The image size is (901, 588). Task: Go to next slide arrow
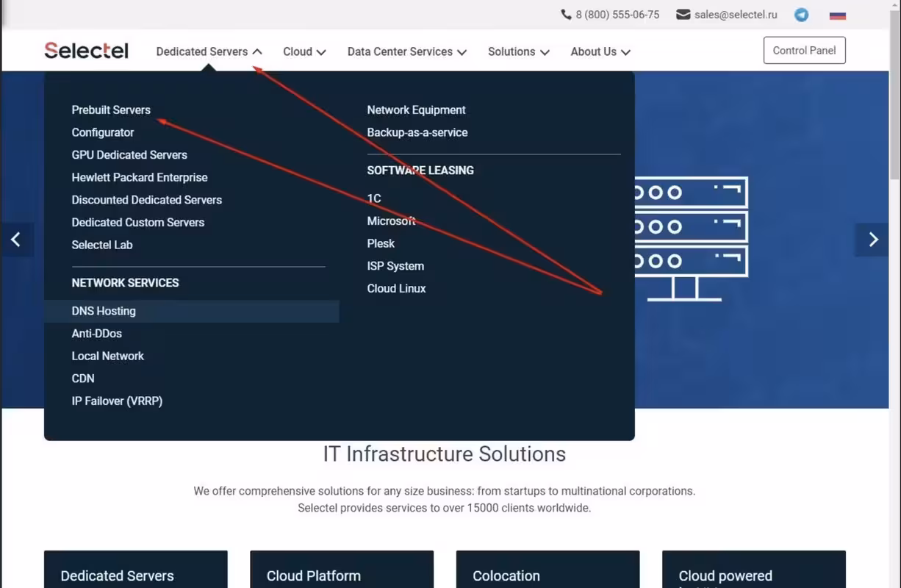(x=873, y=240)
